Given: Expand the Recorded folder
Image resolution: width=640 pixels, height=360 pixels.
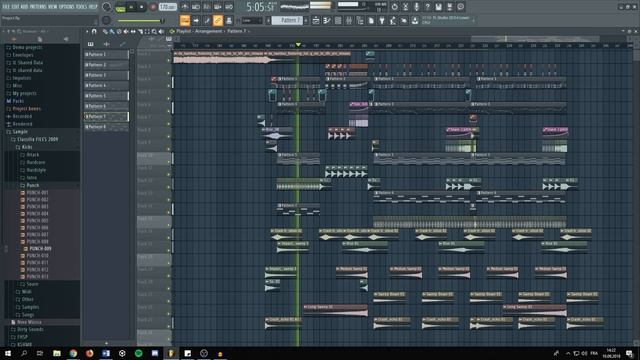Looking at the screenshot, I should click(19, 116).
